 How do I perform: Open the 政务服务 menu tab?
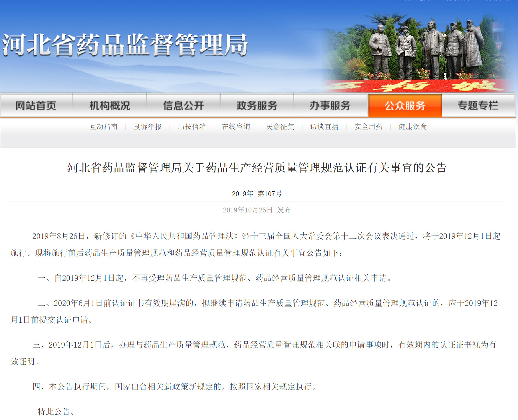(x=257, y=106)
